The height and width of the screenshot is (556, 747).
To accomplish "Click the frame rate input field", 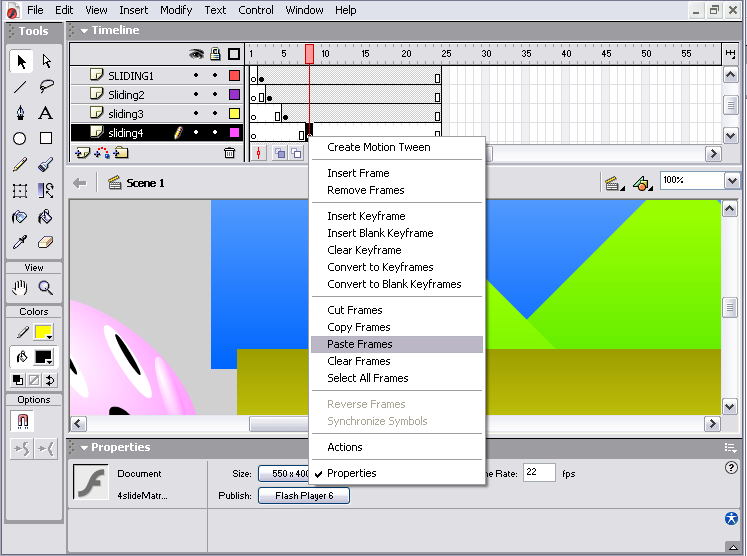I will click(538, 473).
